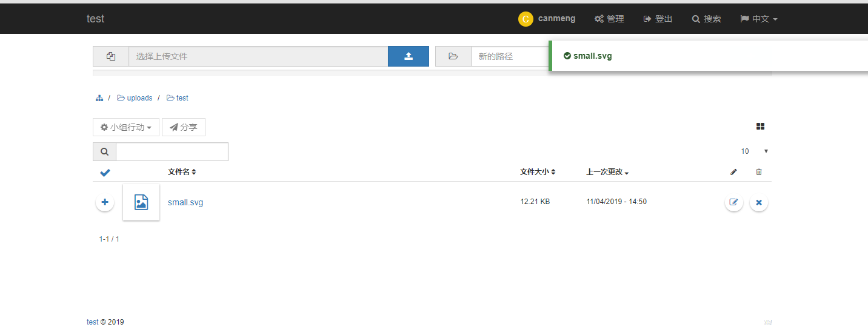This screenshot has height=327, width=868.
Task: Select small.svg with the plus button
Action: (x=105, y=202)
